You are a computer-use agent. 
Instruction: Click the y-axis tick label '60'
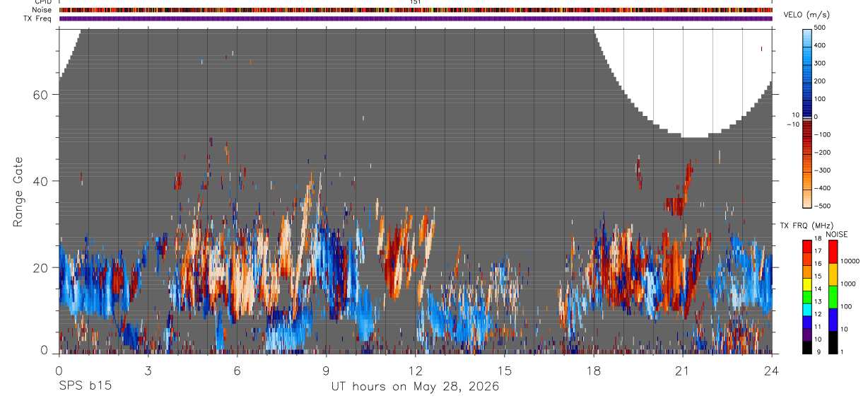pos(40,95)
